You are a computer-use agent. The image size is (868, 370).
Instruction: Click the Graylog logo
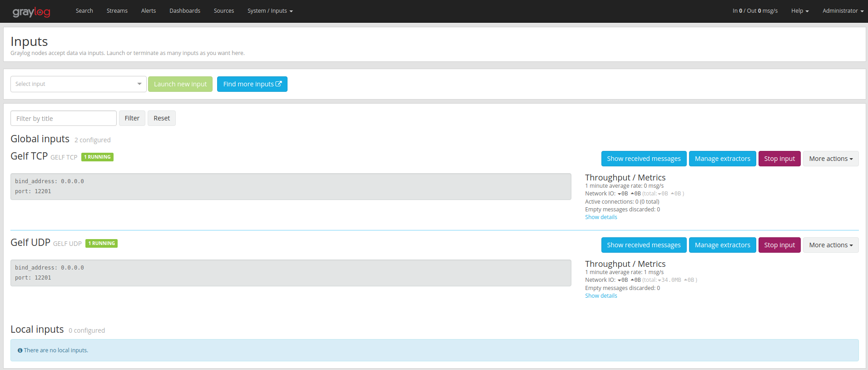[31, 12]
